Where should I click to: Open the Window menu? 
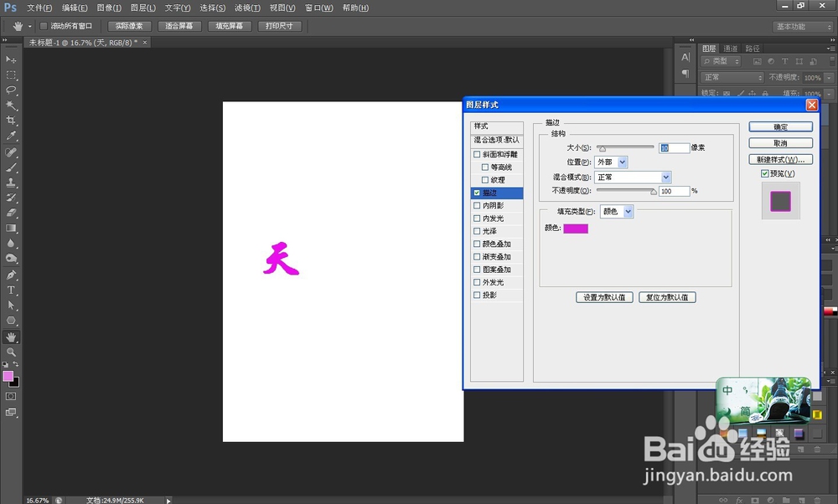tap(318, 8)
